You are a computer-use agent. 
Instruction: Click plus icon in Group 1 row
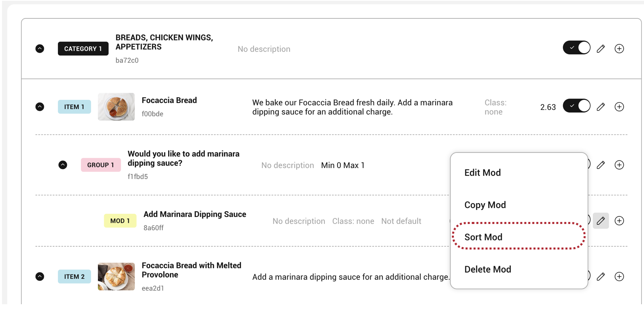(619, 165)
